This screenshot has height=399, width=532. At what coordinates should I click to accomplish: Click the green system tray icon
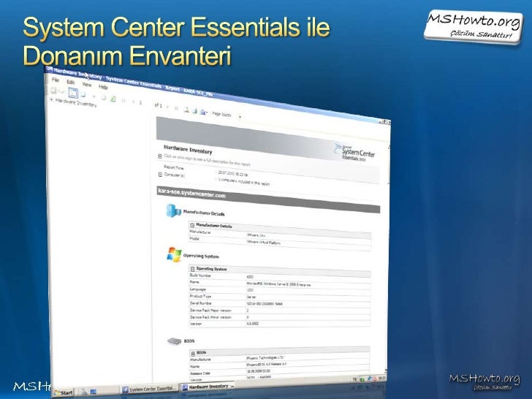362,379
